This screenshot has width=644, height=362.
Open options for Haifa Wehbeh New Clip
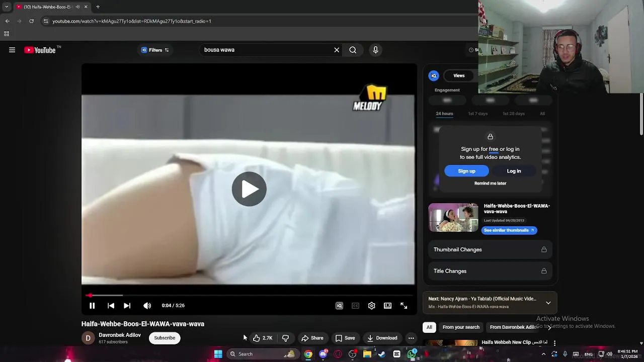point(554,343)
